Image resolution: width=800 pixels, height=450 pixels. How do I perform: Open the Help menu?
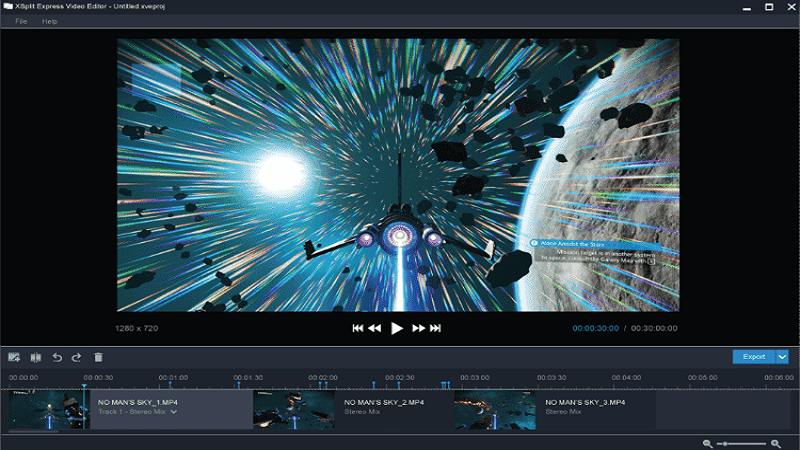(50, 21)
